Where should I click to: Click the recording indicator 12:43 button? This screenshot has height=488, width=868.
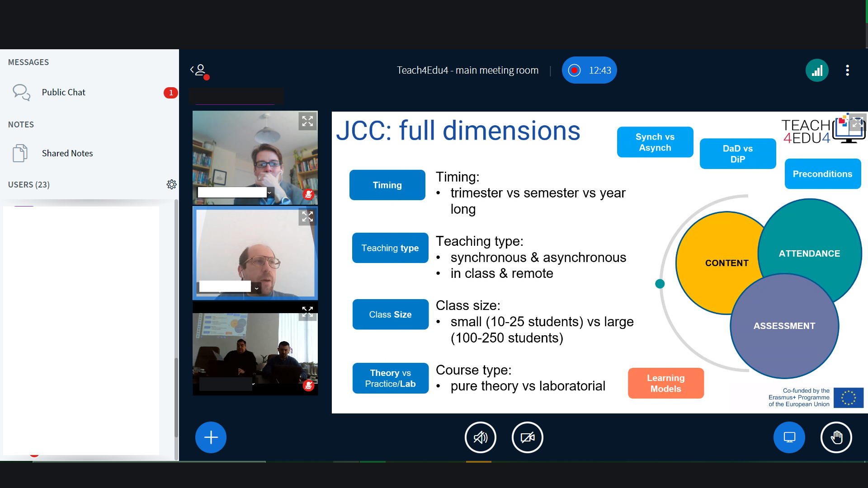tap(589, 70)
